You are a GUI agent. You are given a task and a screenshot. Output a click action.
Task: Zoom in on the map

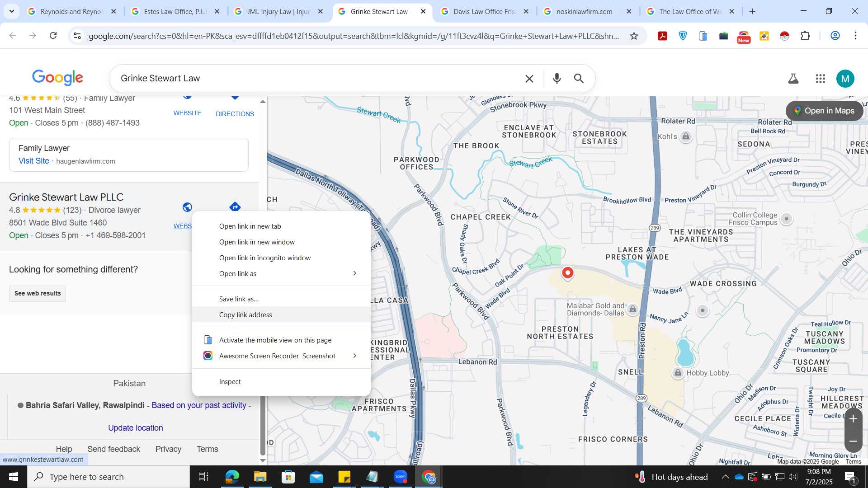pos(853,419)
